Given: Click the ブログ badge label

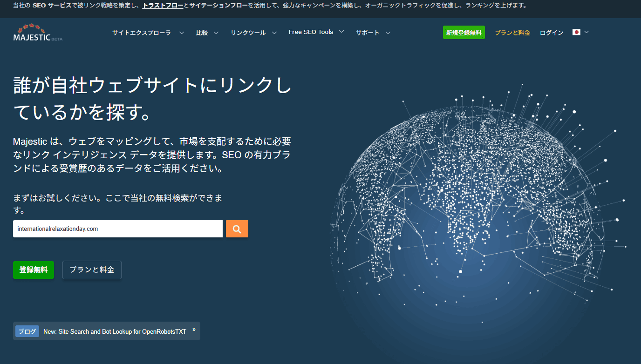Looking at the screenshot, I should pos(27,331).
